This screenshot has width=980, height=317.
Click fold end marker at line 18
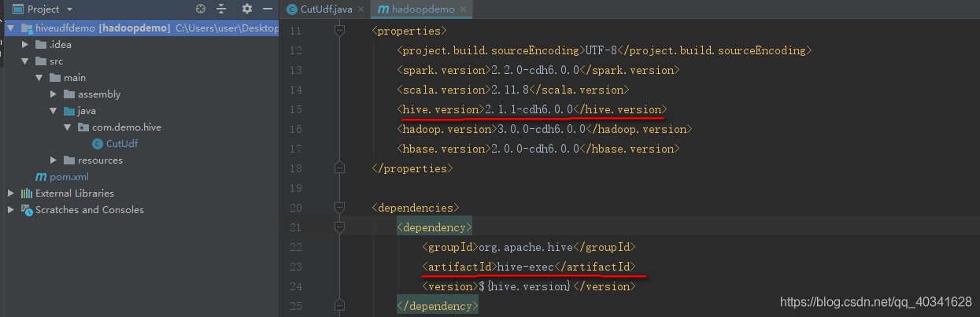point(339,168)
